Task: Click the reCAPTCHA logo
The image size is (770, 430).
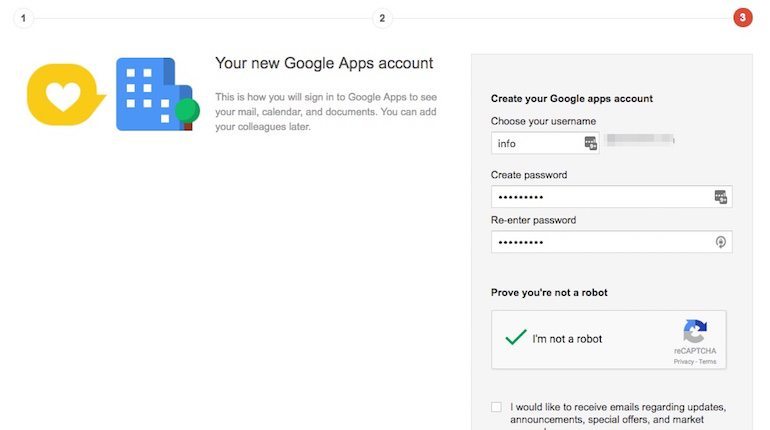Action: click(695, 331)
